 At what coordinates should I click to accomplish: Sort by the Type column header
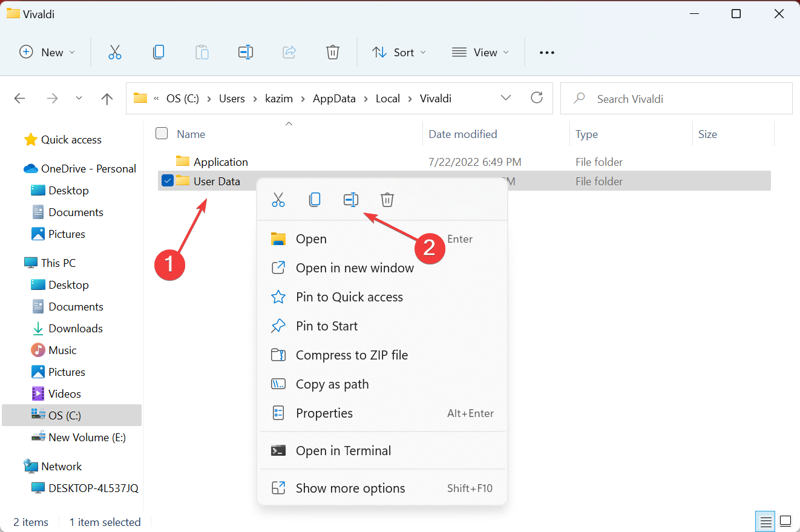[x=586, y=134]
